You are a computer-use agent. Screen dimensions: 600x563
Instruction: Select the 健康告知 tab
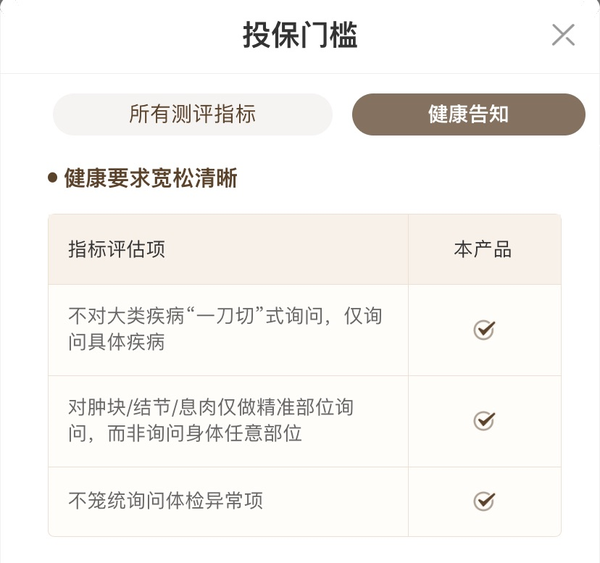(468, 114)
